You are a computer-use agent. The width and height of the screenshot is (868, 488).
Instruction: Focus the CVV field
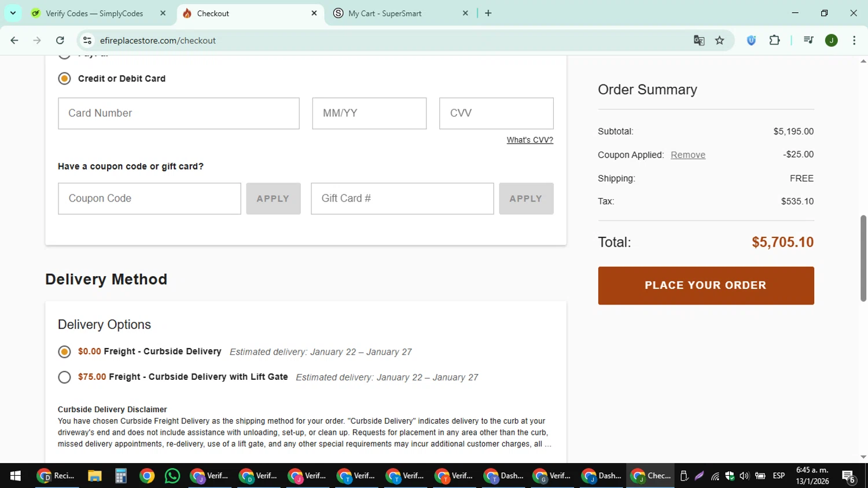[x=496, y=113]
